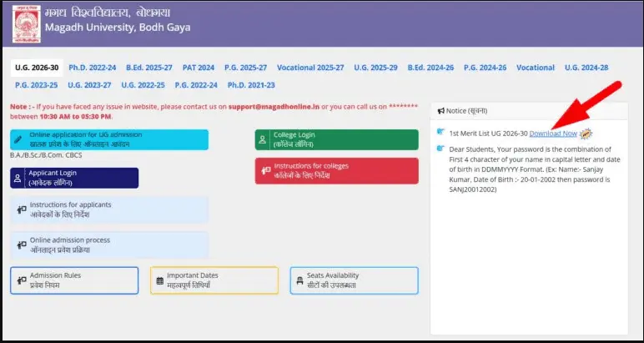The width and height of the screenshot is (644, 343).
Task: Open the U.G. 2022-25 tab
Action: 143,85
